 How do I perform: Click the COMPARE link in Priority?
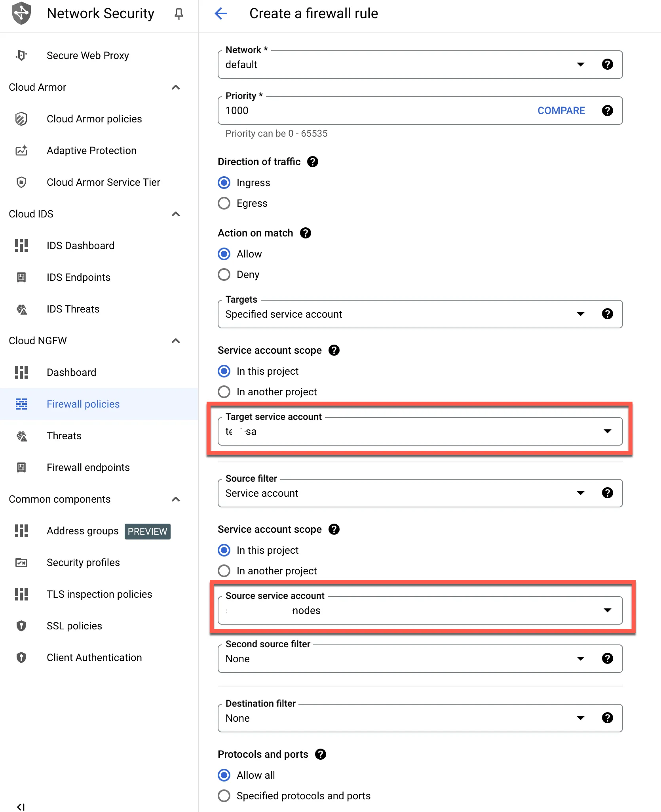pyautogui.click(x=561, y=111)
